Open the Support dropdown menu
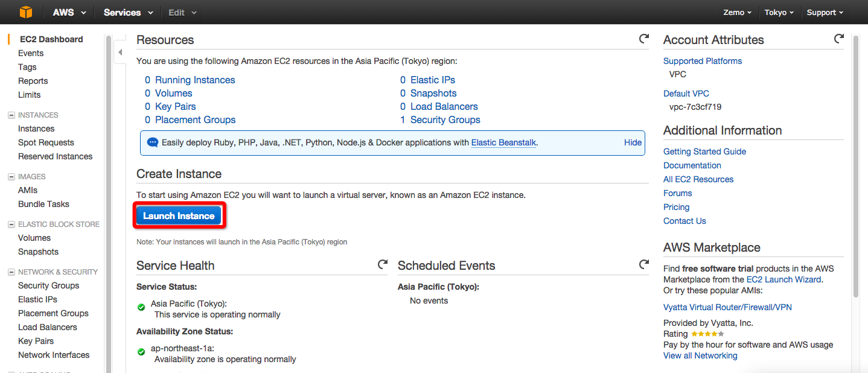 tap(825, 12)
